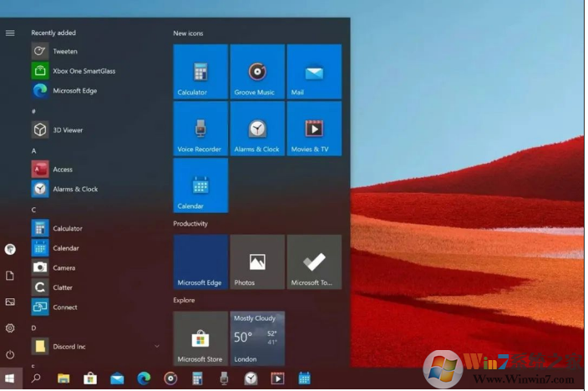588x391 pixels.
Task: Open the Calculator tile
Action: click(200, 72)
